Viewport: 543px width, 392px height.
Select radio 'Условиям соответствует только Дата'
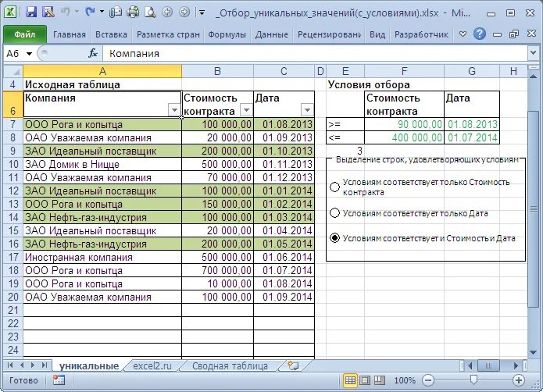point(334,212)
